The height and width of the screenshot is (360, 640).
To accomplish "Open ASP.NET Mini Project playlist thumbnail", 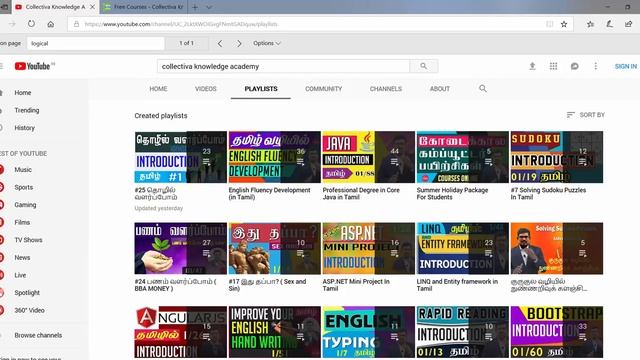I will pos(369,248).
